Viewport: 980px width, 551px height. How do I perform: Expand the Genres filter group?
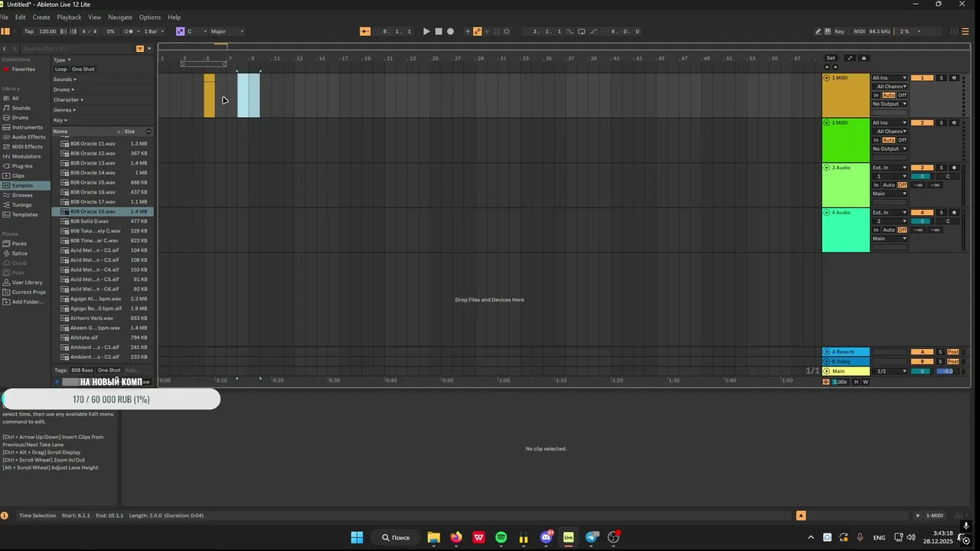point(64,109)
